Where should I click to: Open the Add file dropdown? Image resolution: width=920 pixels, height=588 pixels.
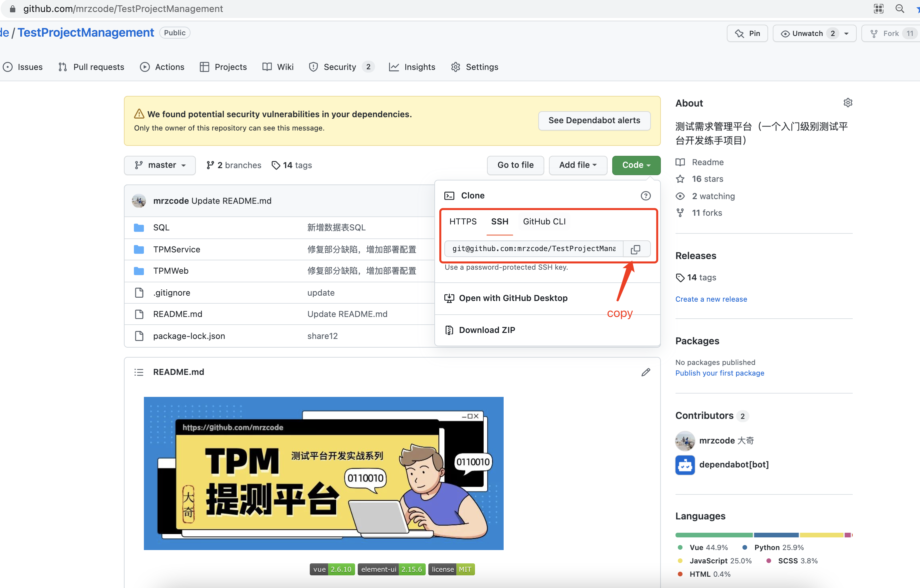coord(578,165)
